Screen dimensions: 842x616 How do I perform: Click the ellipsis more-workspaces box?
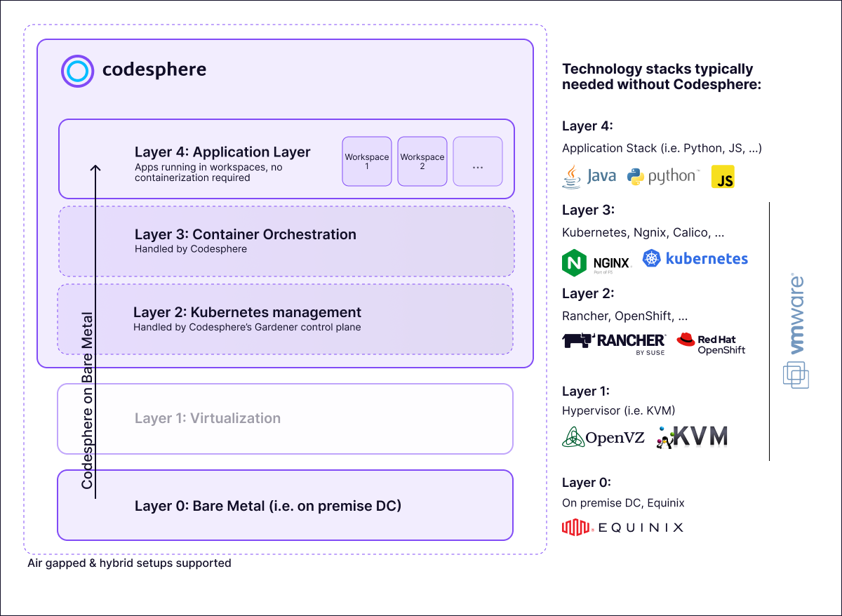[478, 161]
